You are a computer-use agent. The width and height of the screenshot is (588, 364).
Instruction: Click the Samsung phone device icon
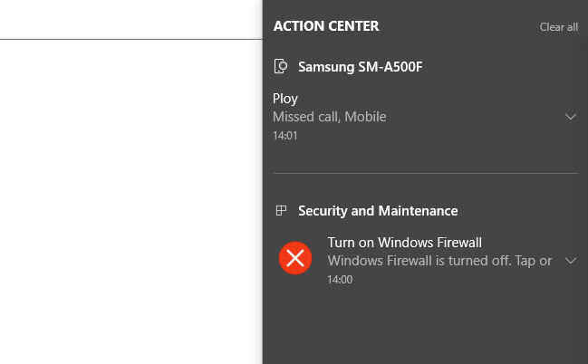click(x=281, y=66)
